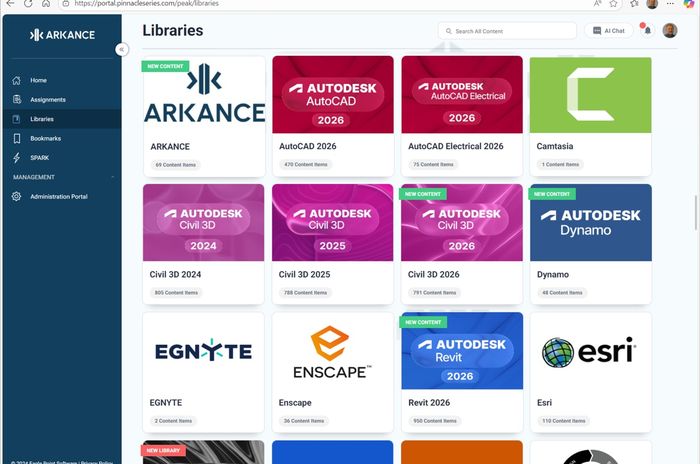Open Administration Portal menu item

[x=62, y=196]
